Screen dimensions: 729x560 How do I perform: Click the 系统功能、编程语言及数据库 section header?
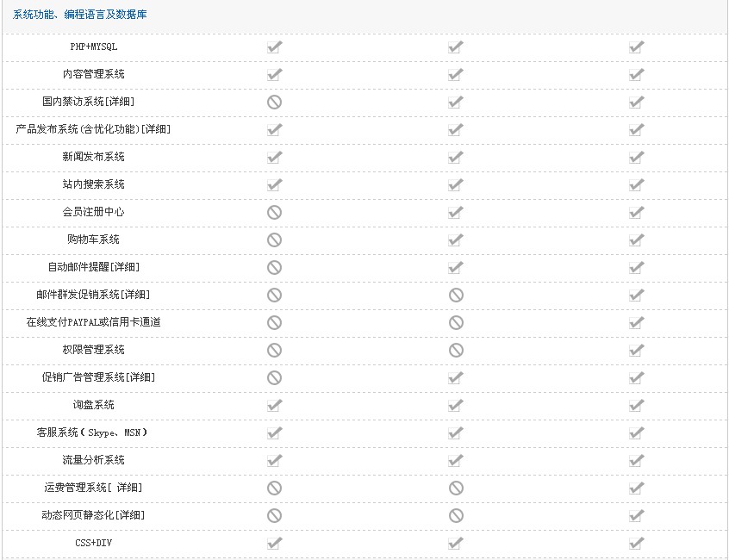pos(79,15)
